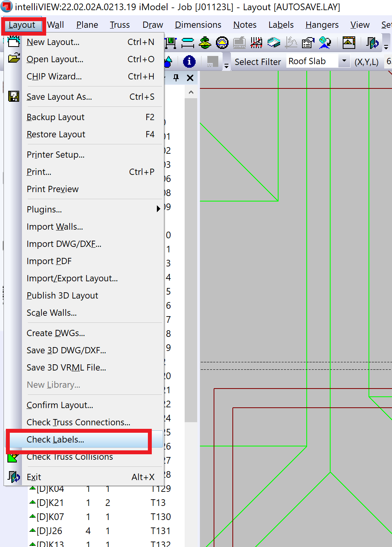Click the exit door icon in toolbar
Image resolution: width=392 pixels, height=547 pixels.
tap(373, 42)
